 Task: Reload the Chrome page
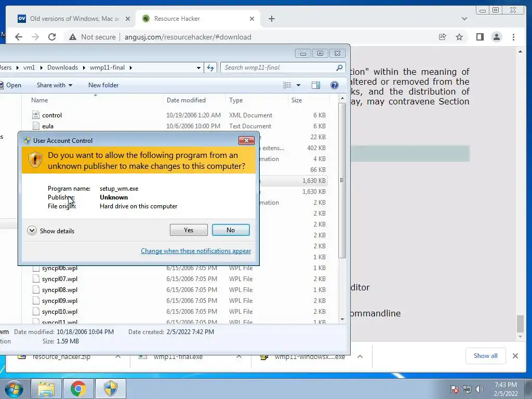52,37
